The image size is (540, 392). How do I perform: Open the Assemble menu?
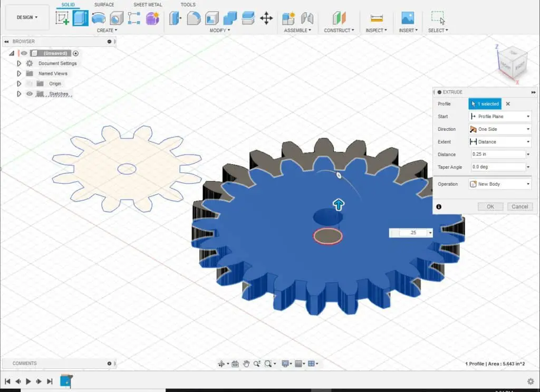coord(297,30)
